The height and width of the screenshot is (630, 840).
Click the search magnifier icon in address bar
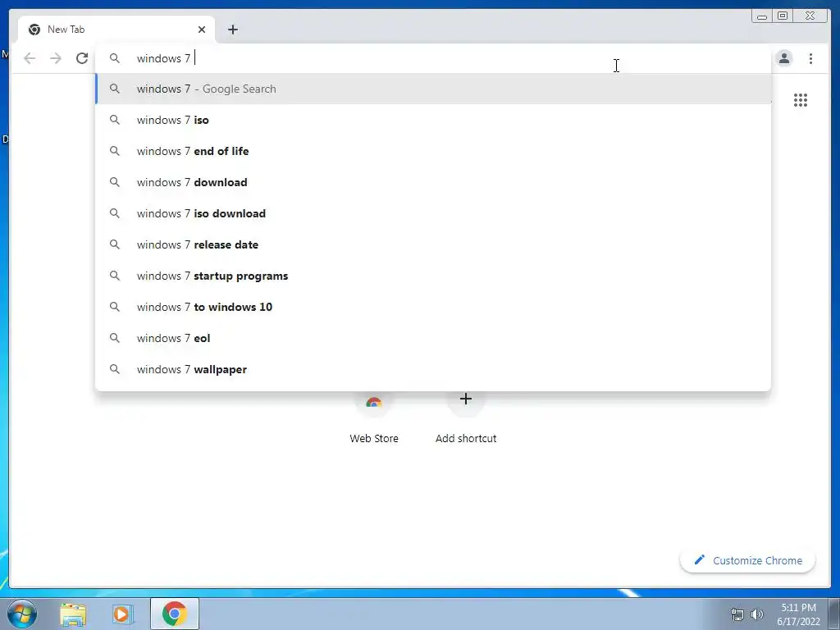(115, 58)
